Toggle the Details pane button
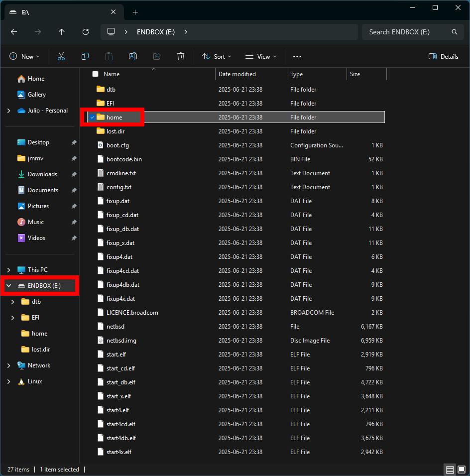This screenshot has height=476, width=470. click(x=443, y=56)
